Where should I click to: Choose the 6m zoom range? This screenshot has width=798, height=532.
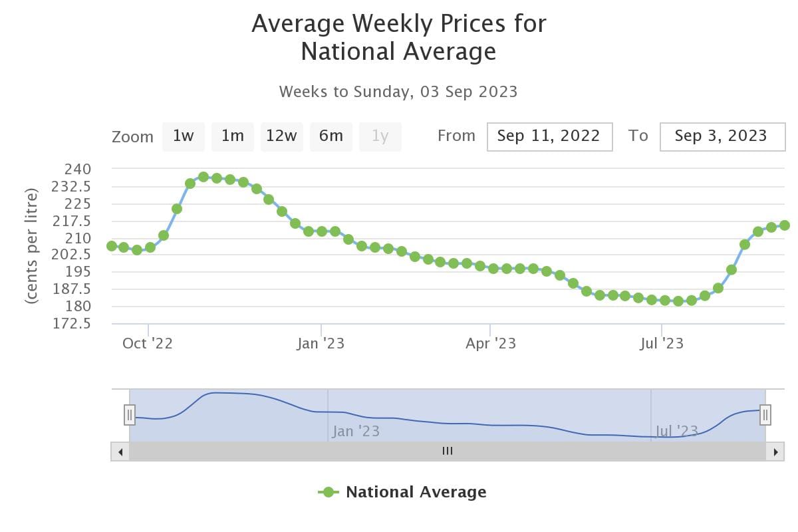point(331,136)
